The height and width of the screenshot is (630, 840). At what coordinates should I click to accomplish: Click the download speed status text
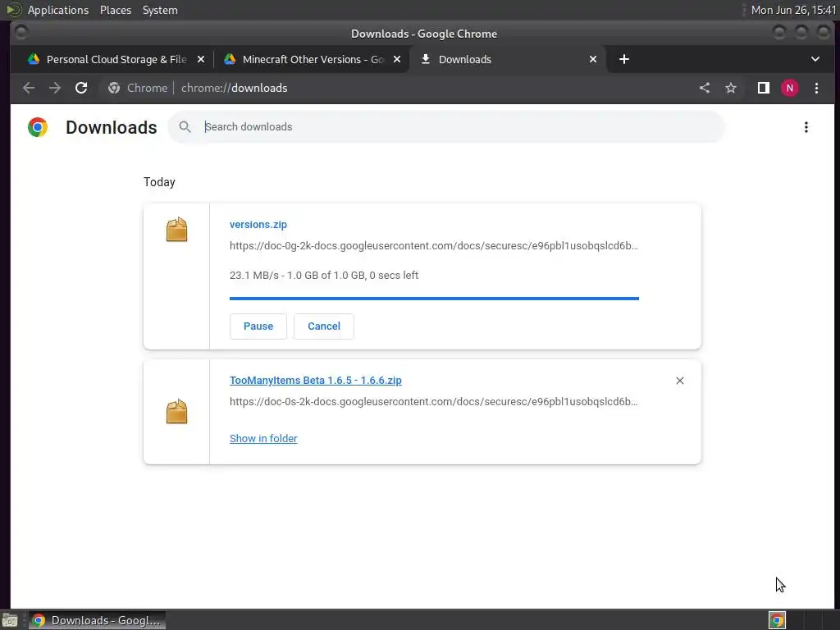323,276
